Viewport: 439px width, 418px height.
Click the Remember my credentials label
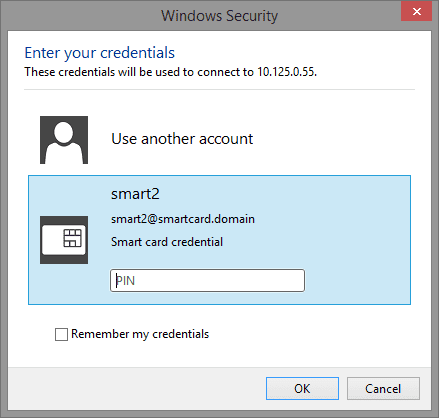(x=140, y=334)
